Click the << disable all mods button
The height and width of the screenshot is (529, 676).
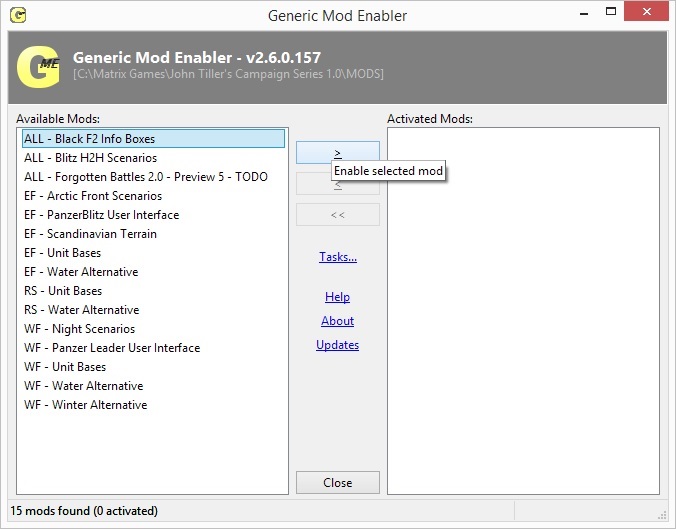click(x=338, y=215)
